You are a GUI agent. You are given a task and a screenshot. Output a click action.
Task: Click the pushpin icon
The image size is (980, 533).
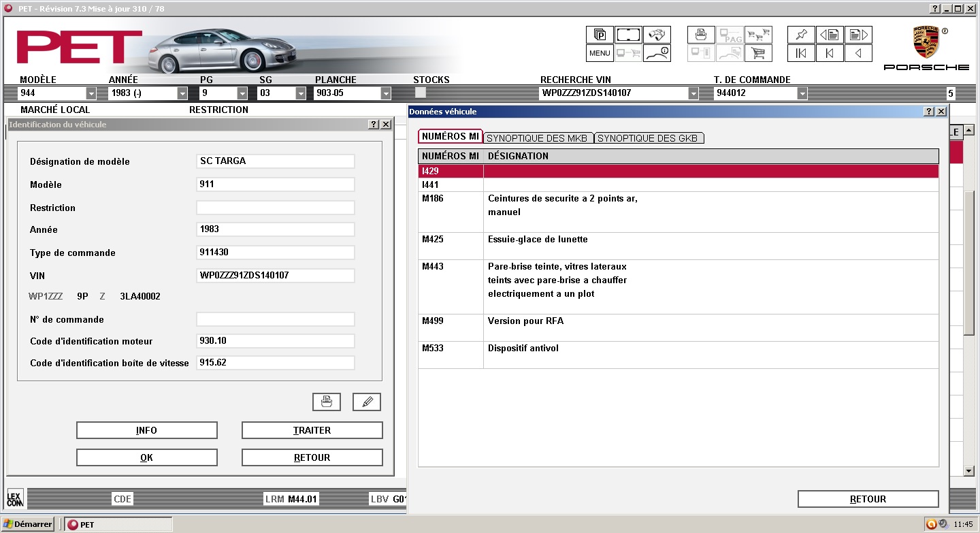801,35
